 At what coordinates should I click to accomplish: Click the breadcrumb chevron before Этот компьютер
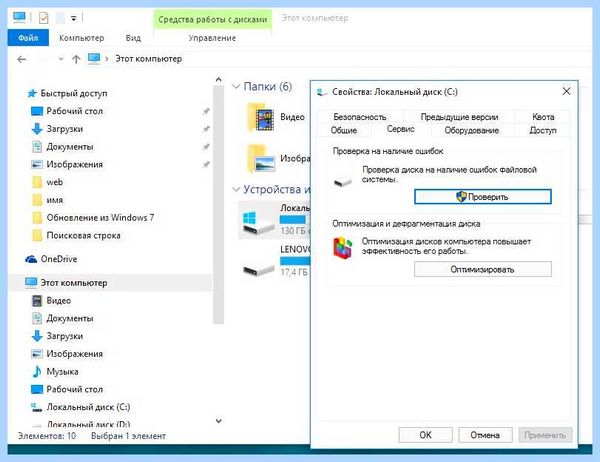107,59
